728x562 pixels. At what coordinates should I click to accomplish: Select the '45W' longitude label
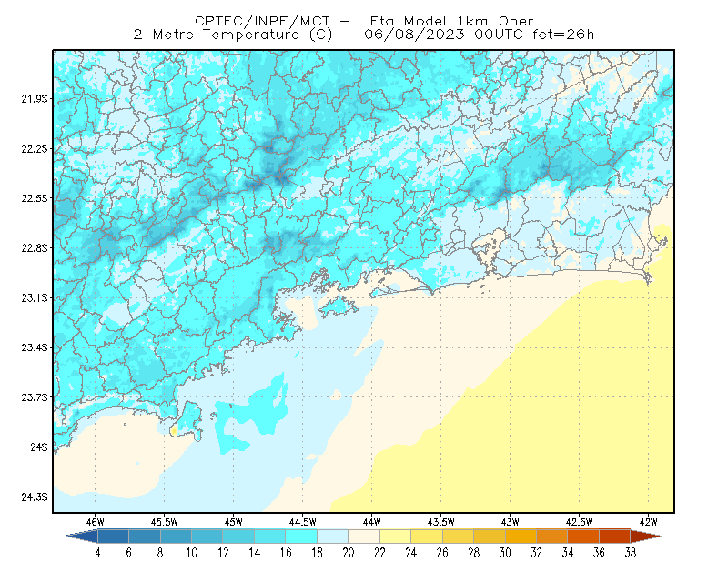234,522
